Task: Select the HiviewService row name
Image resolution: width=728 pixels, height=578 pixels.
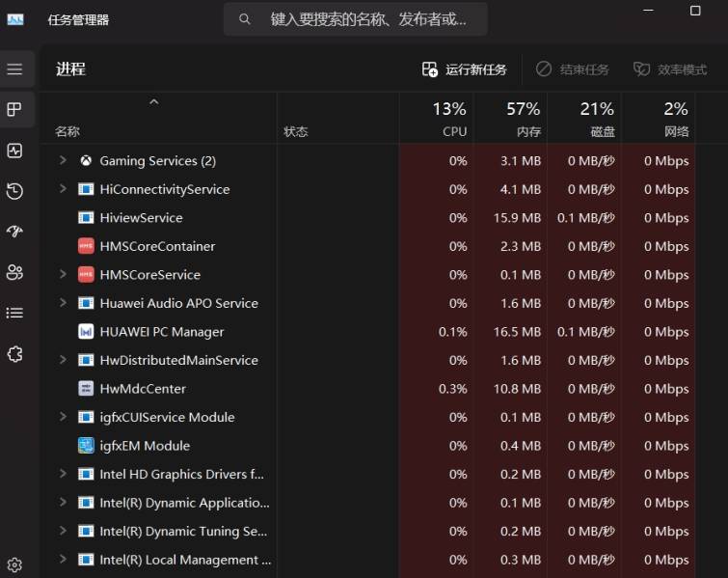Action: 141,218
